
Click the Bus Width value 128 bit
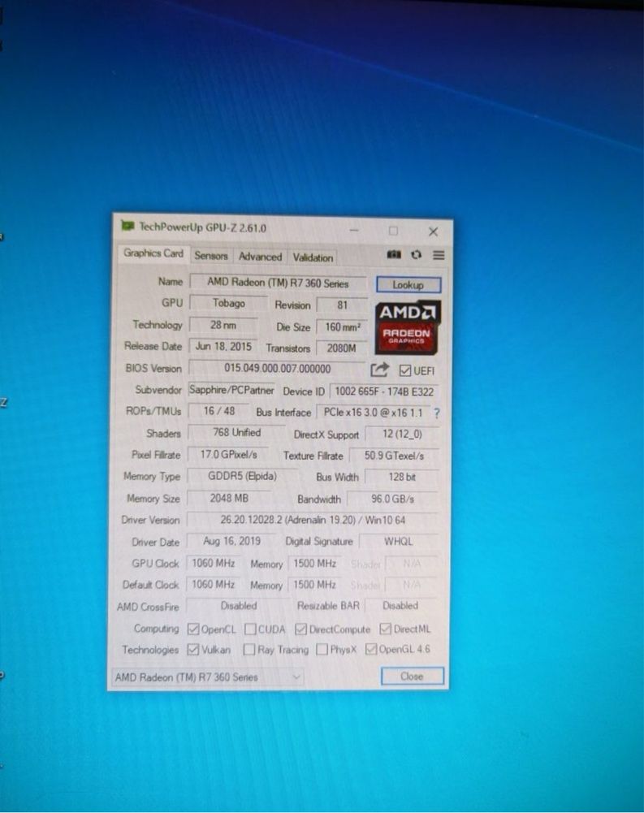[x=402, y=477]
